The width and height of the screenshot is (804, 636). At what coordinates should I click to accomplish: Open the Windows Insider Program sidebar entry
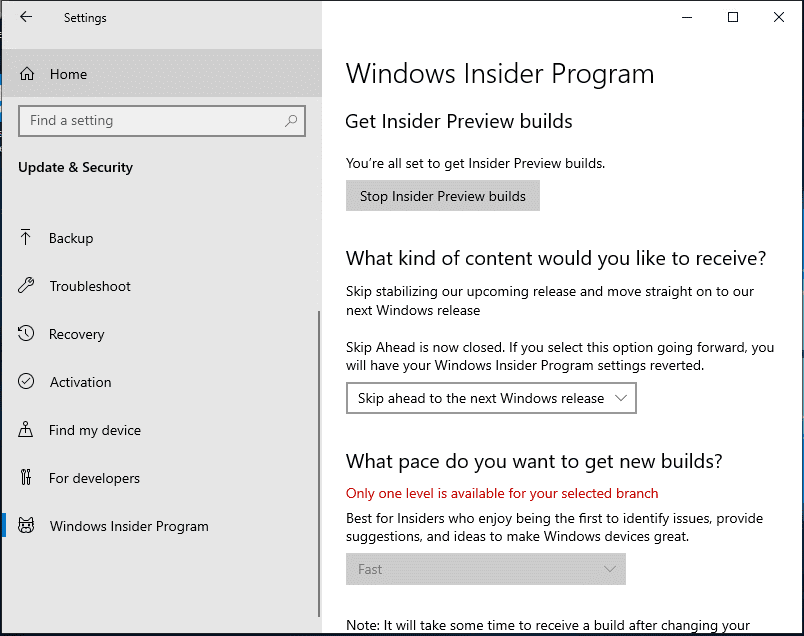(x=128, y=526)
